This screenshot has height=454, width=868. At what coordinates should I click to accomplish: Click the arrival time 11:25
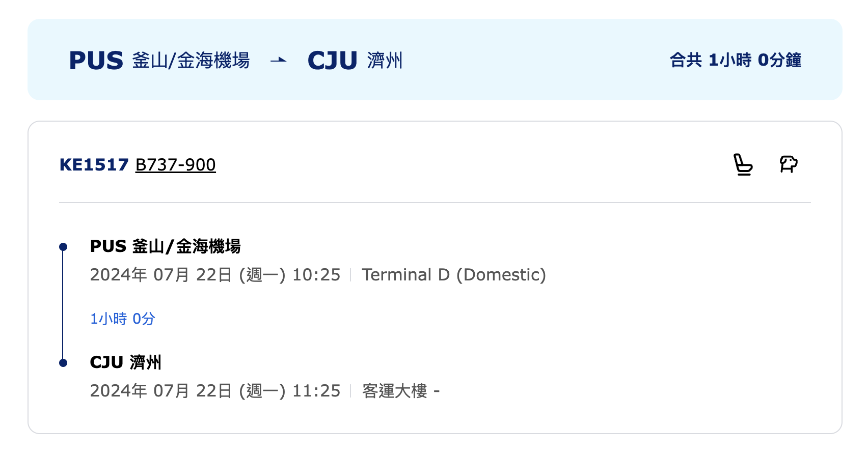[x=316, y=391]
